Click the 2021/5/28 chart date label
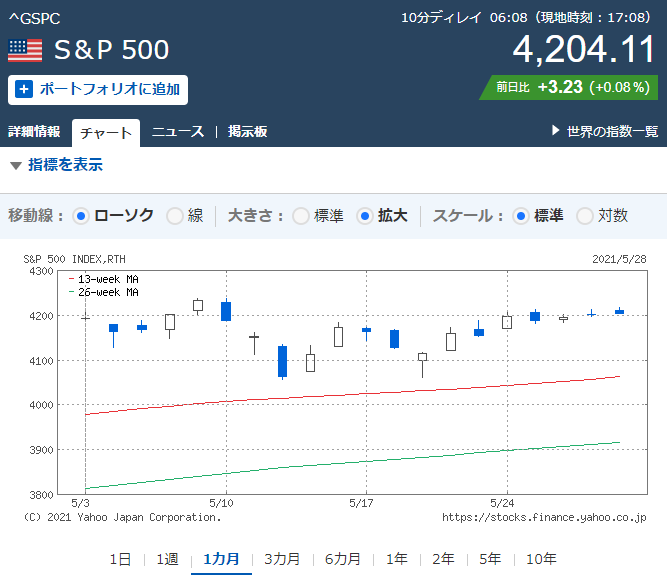Viewport: 667px width, 579px height. (x=619, y=259)
